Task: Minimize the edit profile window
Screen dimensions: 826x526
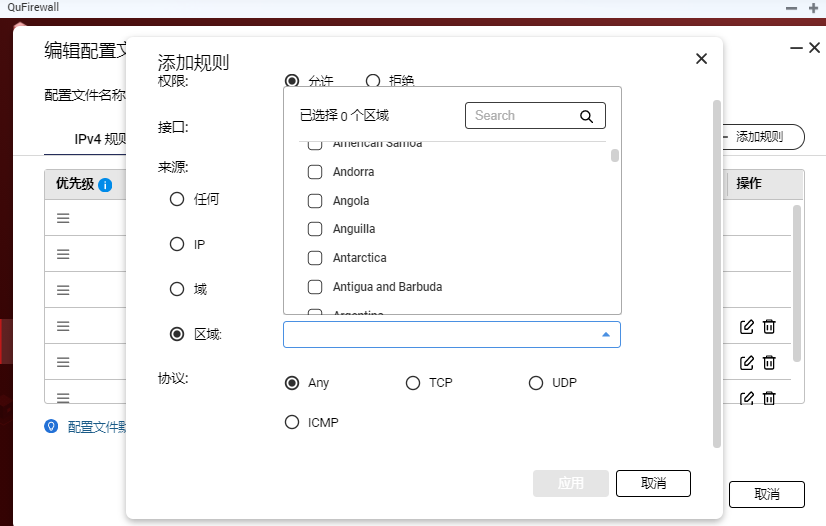Action: (796, 48)
